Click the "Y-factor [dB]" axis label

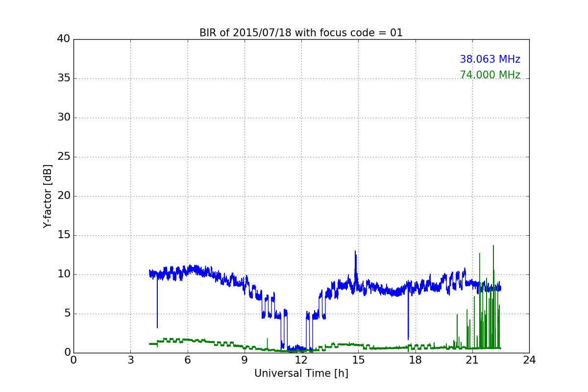coord(48,196)
